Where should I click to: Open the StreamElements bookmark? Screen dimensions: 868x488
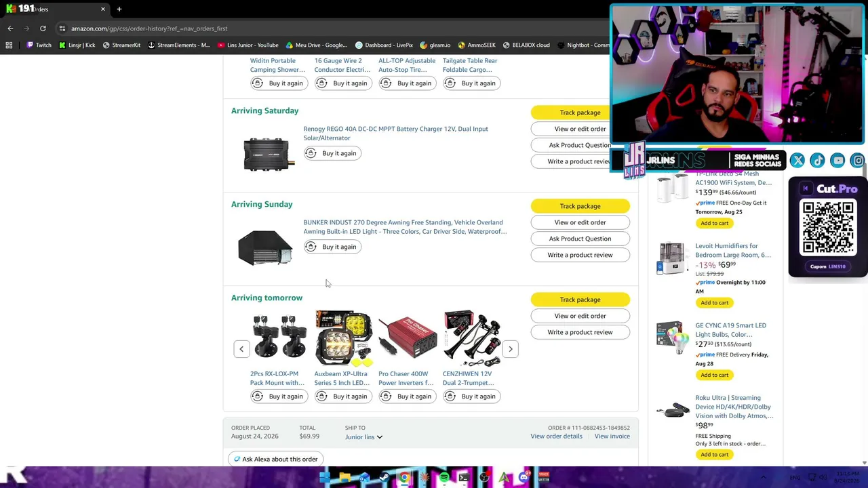[178, 45]
